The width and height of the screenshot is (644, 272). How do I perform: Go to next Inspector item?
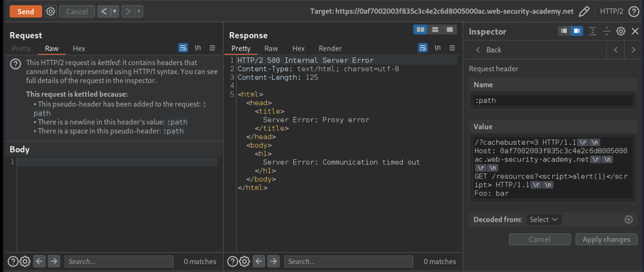[634, 50]
